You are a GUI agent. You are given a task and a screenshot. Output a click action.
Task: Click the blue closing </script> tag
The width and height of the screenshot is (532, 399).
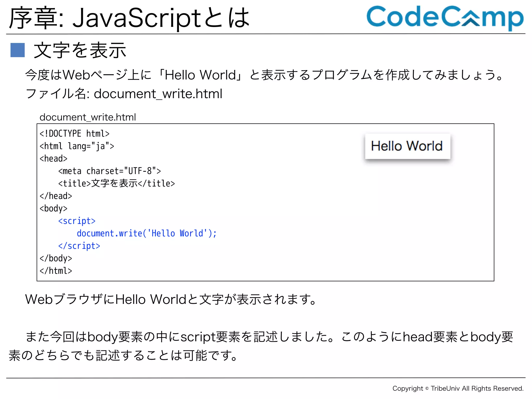pyautogui.click(x=79, y=246)
